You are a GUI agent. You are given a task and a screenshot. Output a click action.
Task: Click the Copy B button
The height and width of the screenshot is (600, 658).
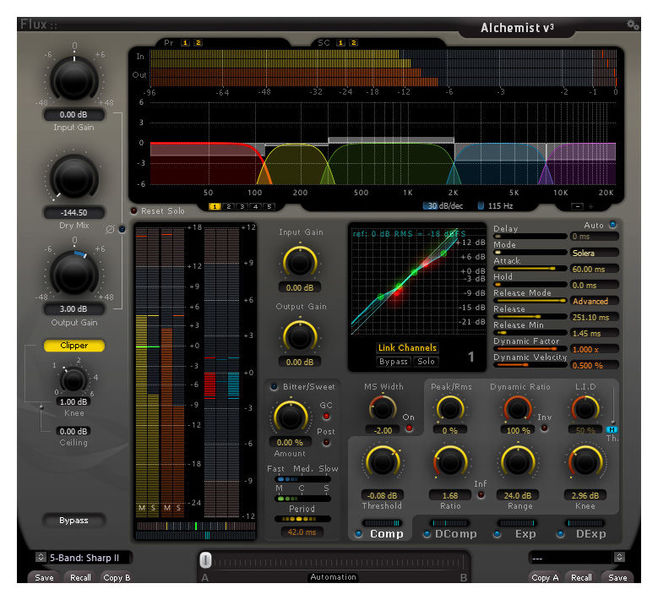coord(116,577)
